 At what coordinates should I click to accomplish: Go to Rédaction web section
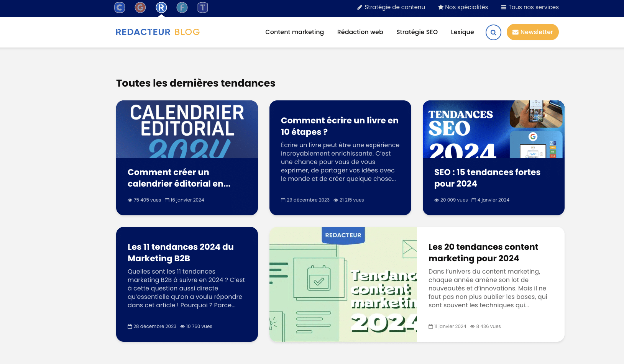[x=360, y=32]
